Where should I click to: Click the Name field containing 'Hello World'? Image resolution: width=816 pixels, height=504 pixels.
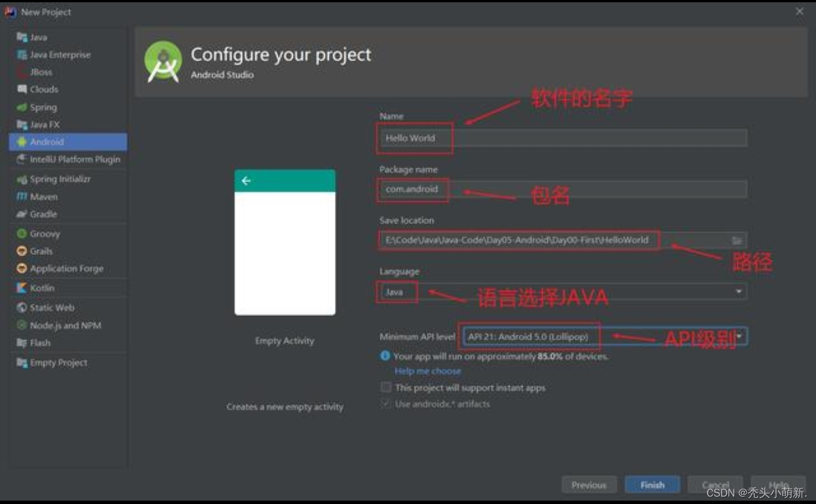(x=563, y=138)
